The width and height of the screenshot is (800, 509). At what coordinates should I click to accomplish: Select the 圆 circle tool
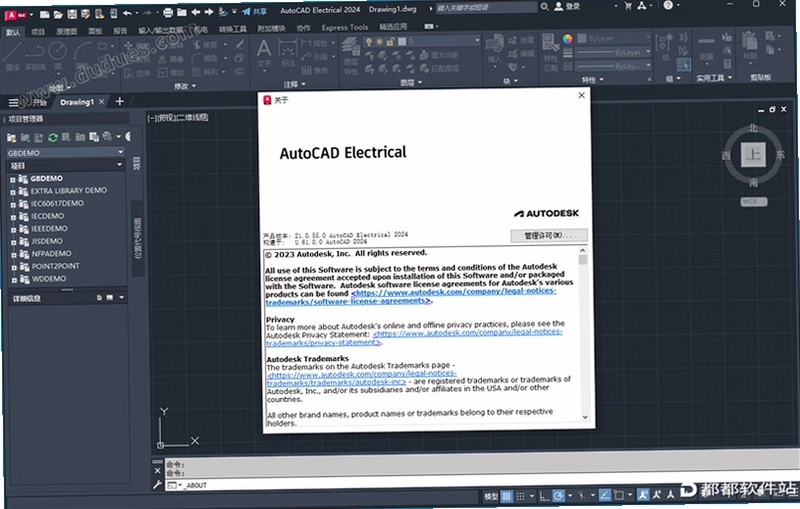pos(58,55)
